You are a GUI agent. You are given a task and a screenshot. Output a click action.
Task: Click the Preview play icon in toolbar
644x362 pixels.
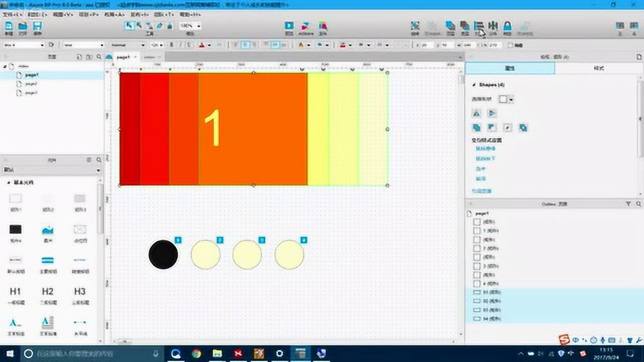tap(289, 26)
